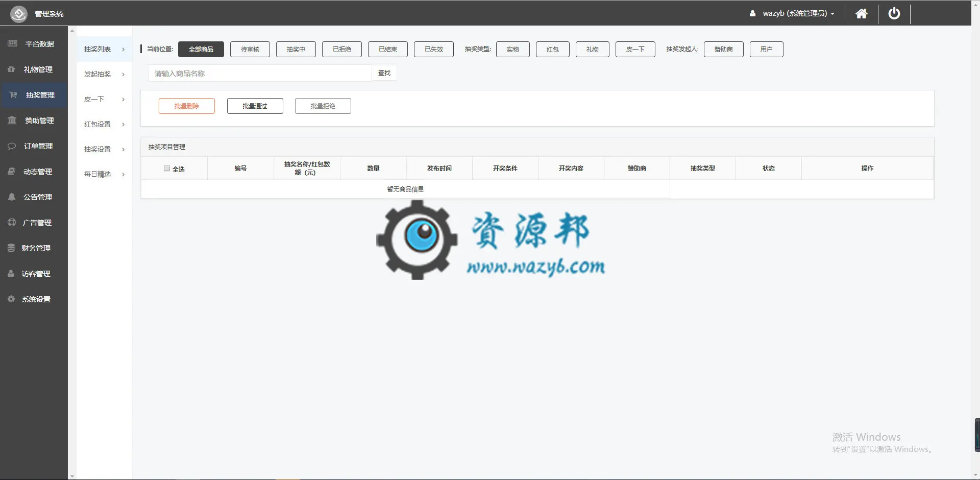This screenshot has width=980, height=480.
Task: Expand the 红包设置 chevron
Action: [123, 125]
